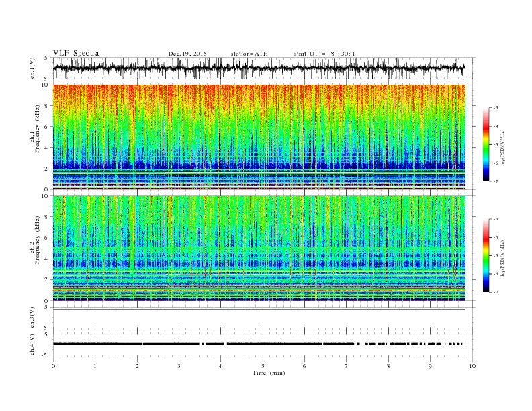
Task: Click the "station=ATH" header label
Action: (x=249, y=54)
